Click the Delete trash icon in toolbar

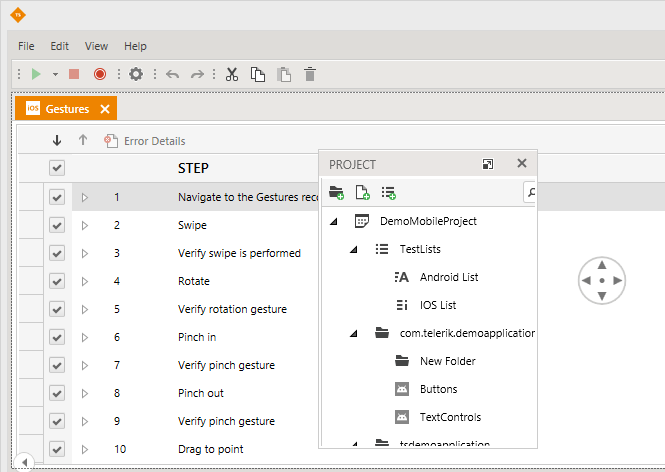tap(310, 74)
